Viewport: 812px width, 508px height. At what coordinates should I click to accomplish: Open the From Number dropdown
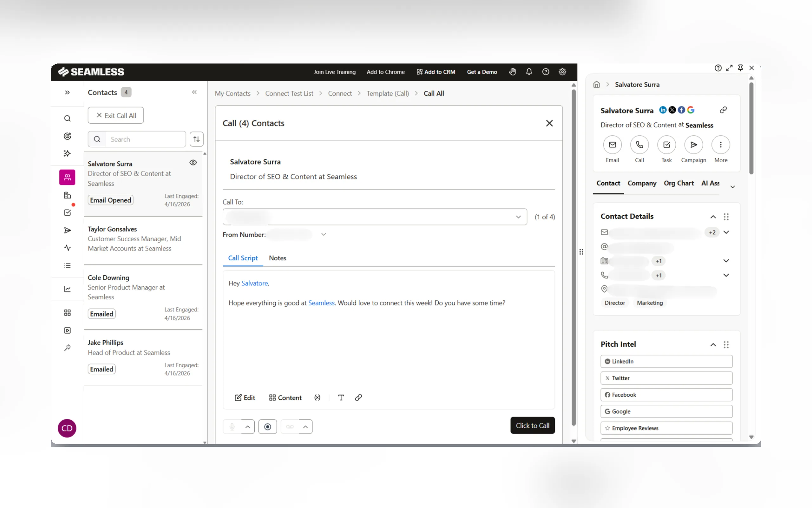point(324,235)
